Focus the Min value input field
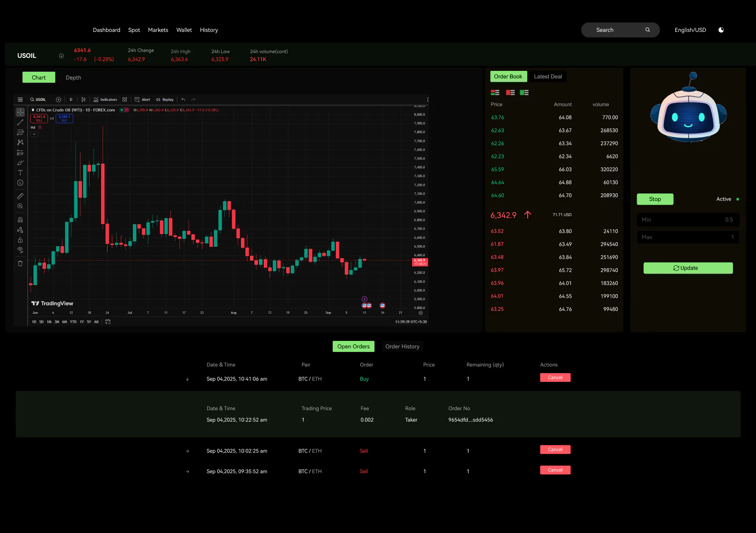 pos(688,220)
